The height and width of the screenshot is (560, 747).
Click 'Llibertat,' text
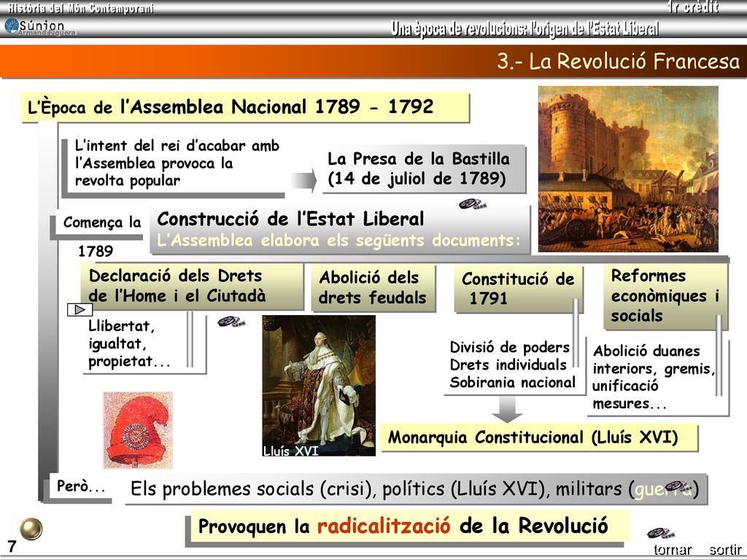coord(122,327)
